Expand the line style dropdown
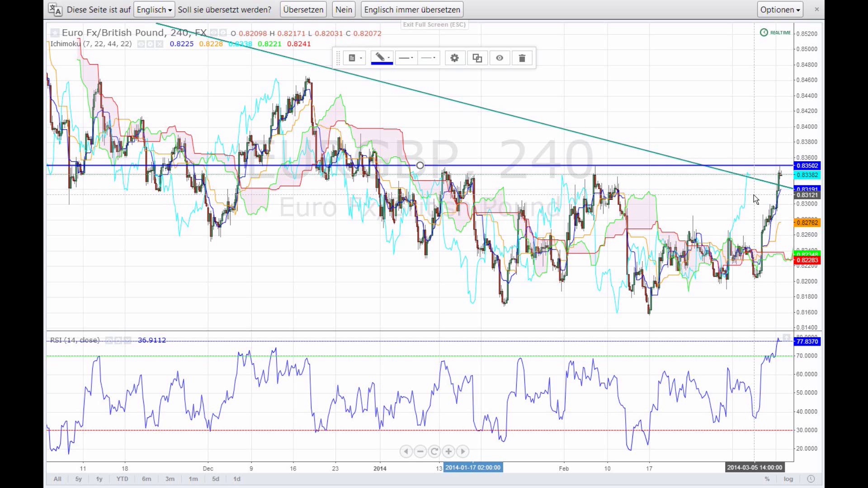Image resolution: width=868 pixels, height=488 pixels. [x=429, y=58]
